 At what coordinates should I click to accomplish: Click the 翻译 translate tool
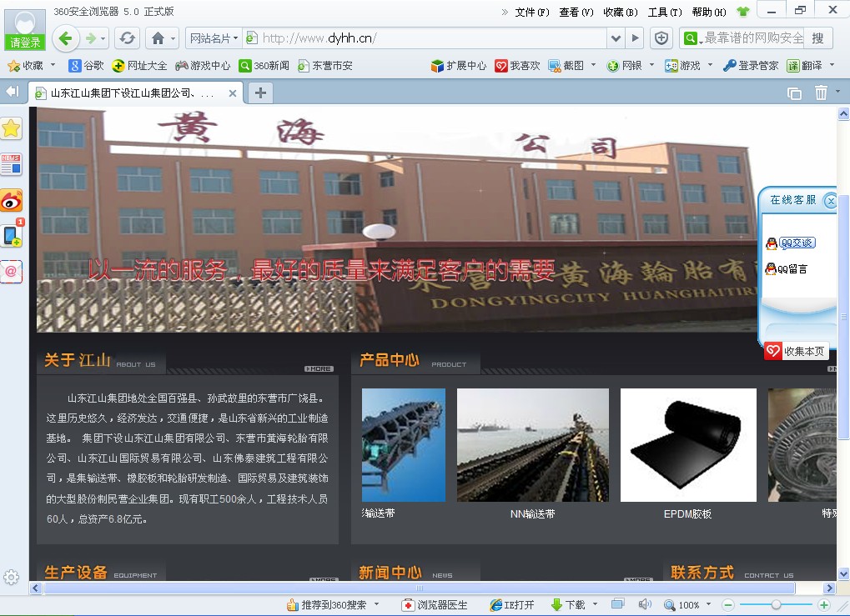point(805,66)
